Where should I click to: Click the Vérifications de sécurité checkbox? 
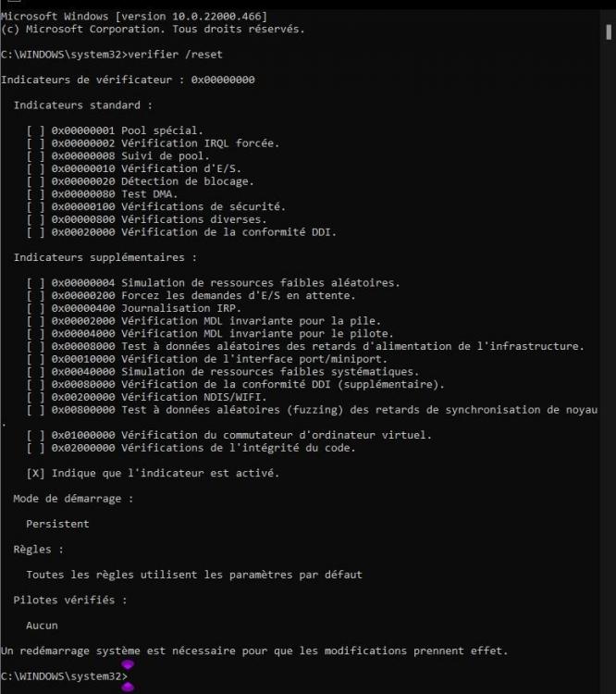click(x=35, y=206)
